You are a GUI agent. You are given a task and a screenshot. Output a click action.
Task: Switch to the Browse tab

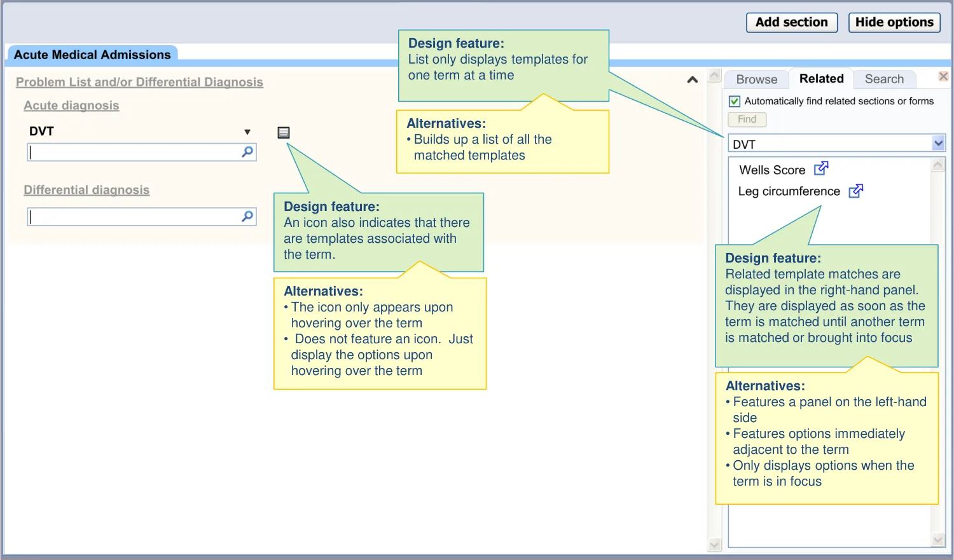(756, 79)
